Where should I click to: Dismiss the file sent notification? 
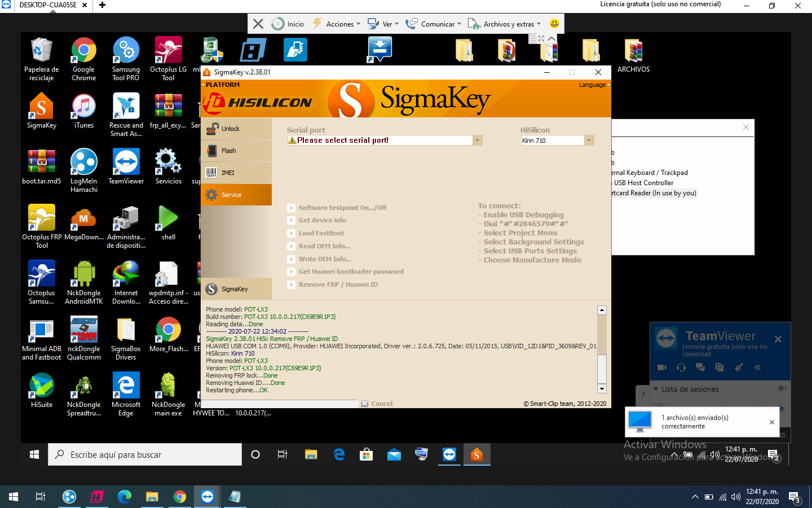point(772,422)
